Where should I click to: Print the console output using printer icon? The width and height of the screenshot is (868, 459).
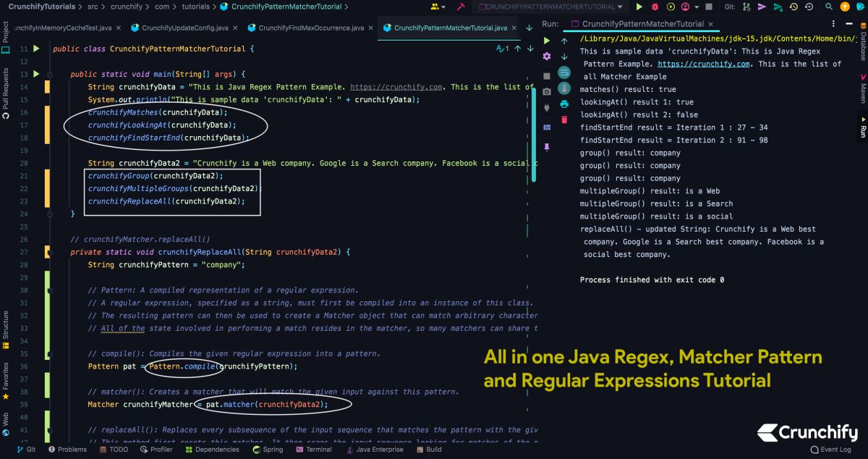click(x=563, y=104)
